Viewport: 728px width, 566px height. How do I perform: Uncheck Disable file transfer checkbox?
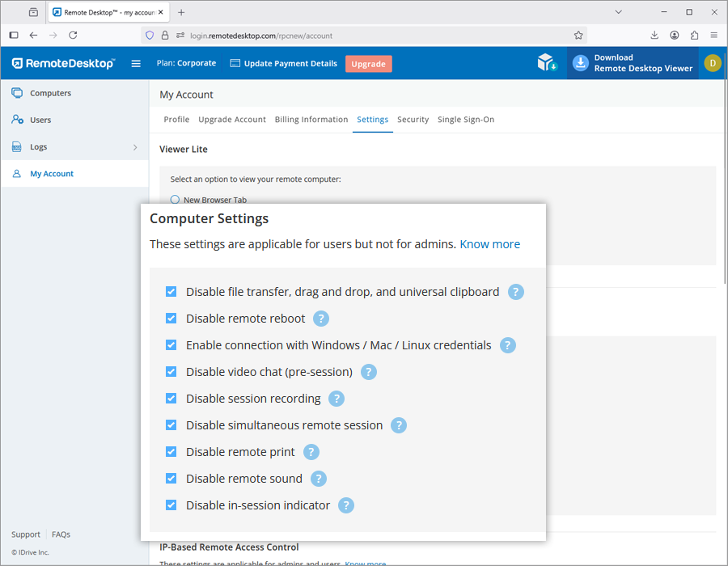point(171,292)
